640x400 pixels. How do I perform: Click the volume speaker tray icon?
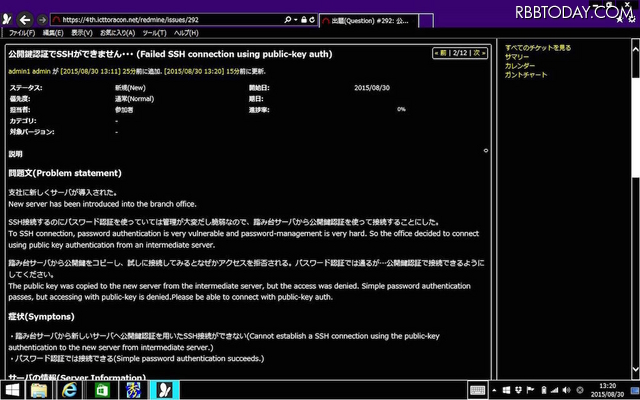click(x=567, y=391)
